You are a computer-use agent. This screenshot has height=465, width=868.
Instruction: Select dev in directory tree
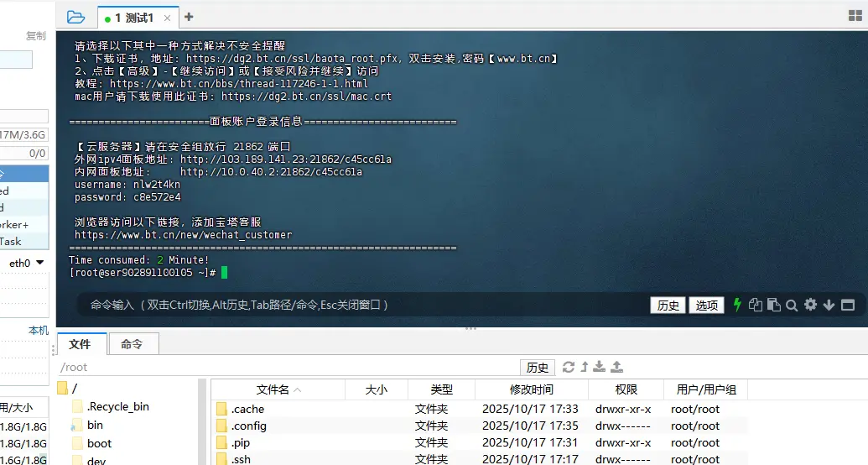(96, 460)
